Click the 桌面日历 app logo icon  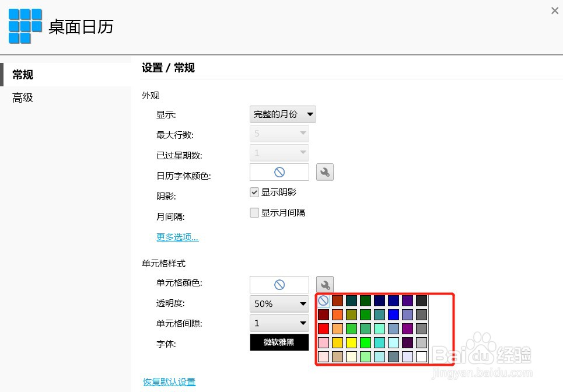(x=25, y=26)
